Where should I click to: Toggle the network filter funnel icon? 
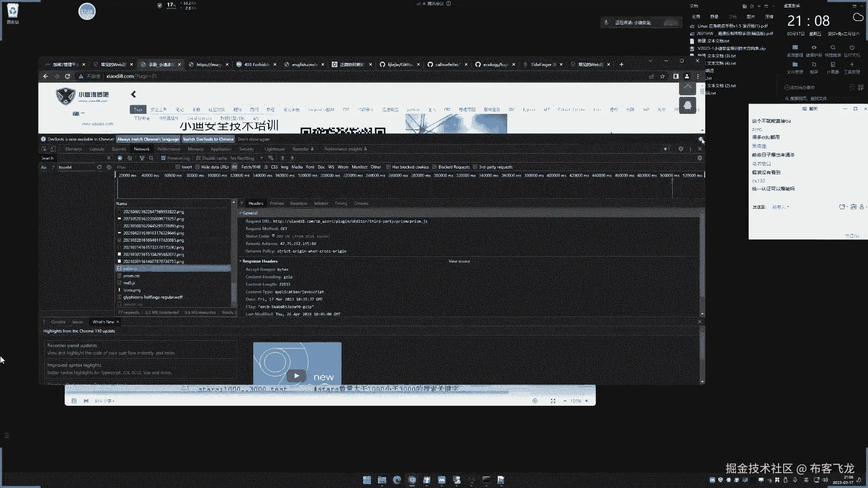pos(142,158)
